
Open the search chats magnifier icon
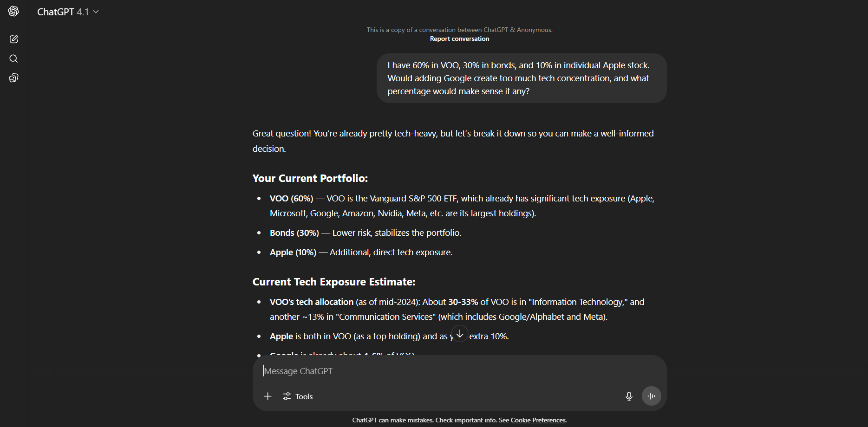13,58
